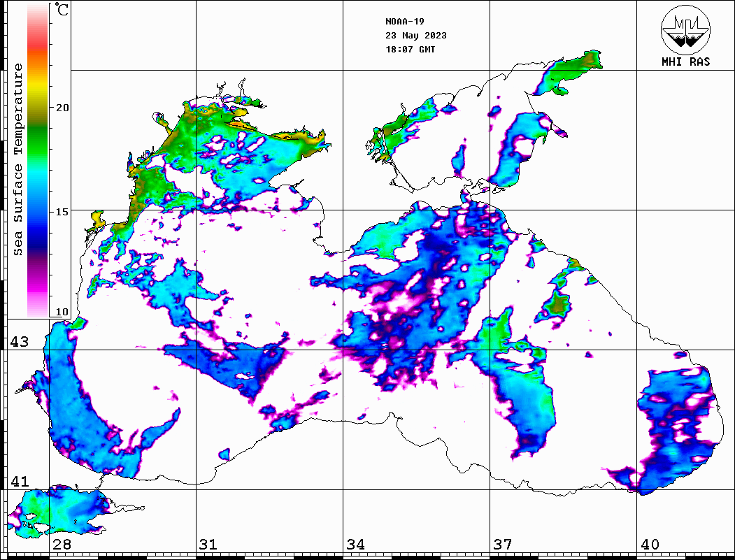Click the 10 mark on temperature scale
The width and height of the screenshot is (735, 560).
click(x=62, y=312)
